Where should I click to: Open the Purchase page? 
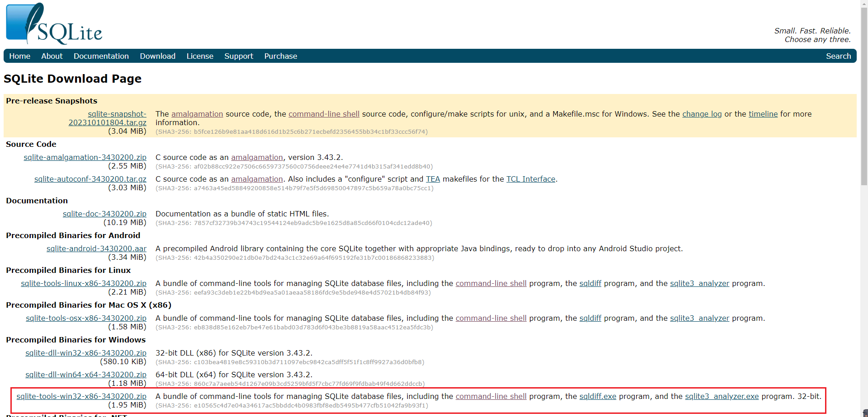click(281, 56)
